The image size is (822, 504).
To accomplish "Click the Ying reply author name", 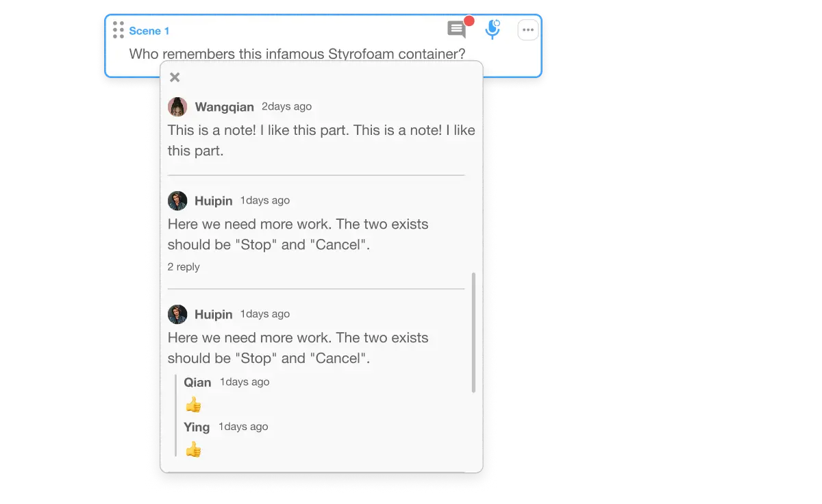I will click(x=197, y=427).
